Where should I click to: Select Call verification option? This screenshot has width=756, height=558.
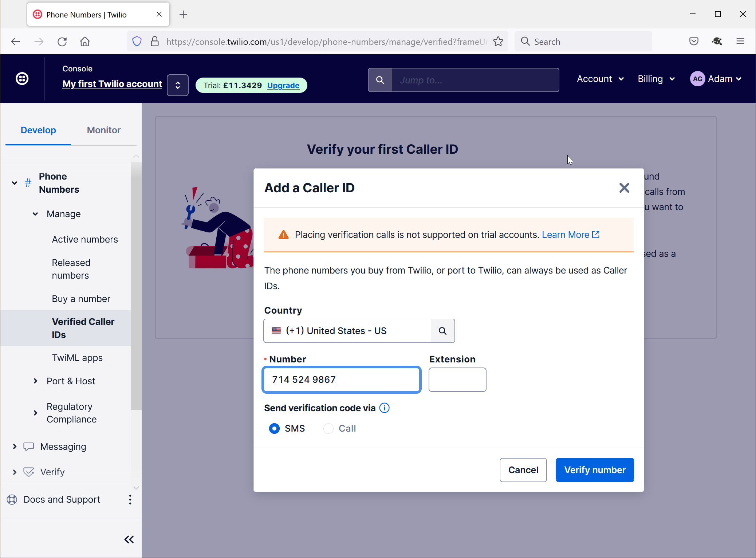click(328, 429)
